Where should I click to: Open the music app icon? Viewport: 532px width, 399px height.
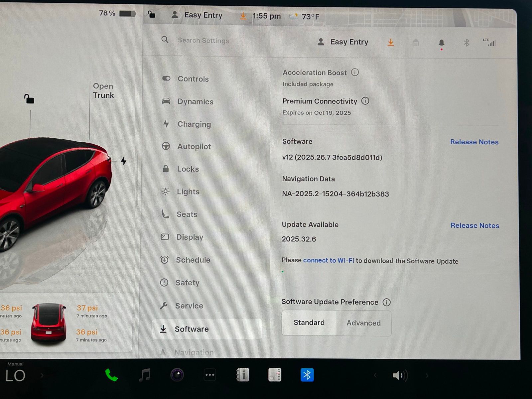[x=145, y=375]
